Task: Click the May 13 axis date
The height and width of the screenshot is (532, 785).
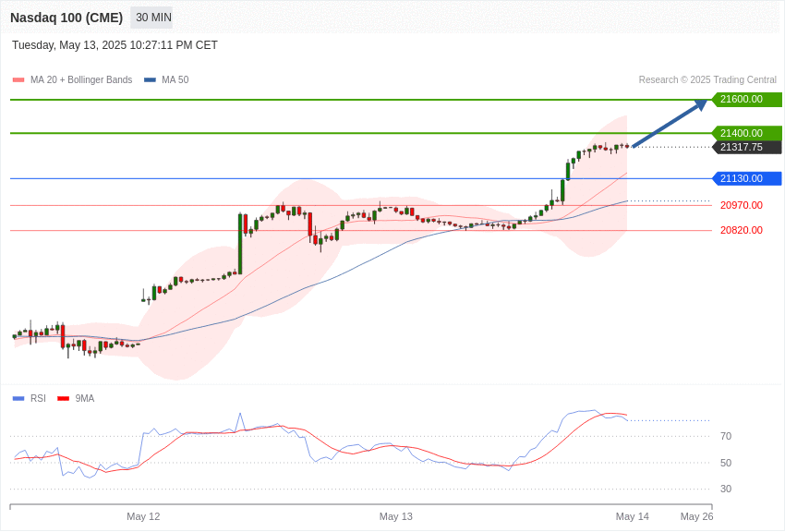Action: [x=396, y=516]
